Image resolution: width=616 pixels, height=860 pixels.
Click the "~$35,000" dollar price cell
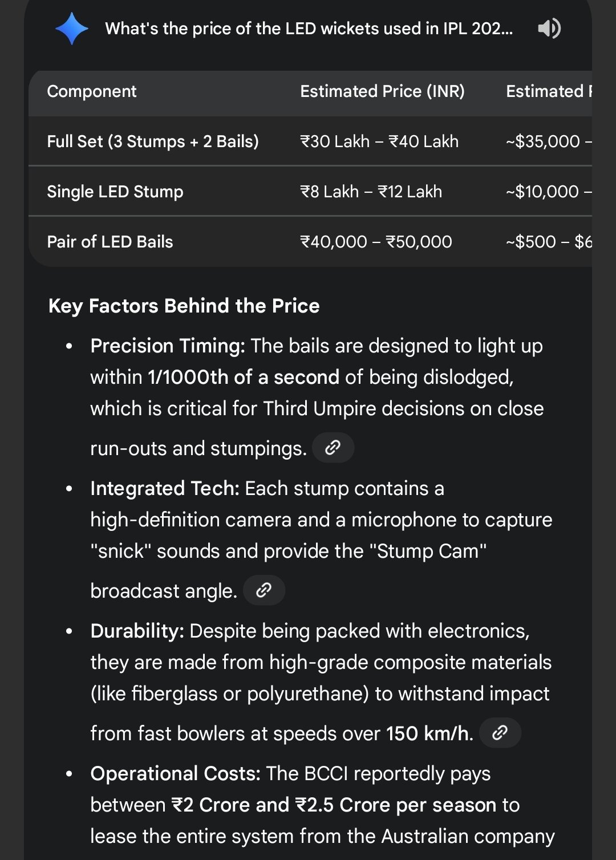tap(545, 141)
